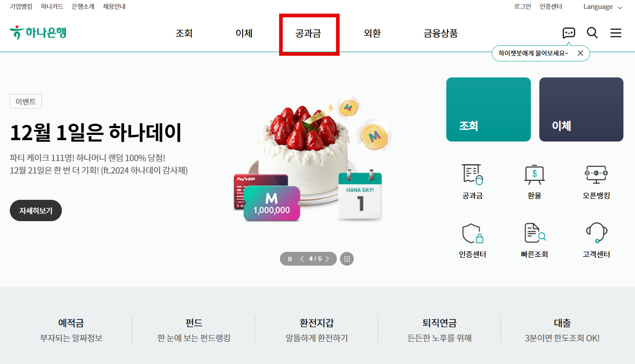Open the 오픈뱅킹 icon
The width and height of the screenshot is (635, 364).
tap(596, 174)
